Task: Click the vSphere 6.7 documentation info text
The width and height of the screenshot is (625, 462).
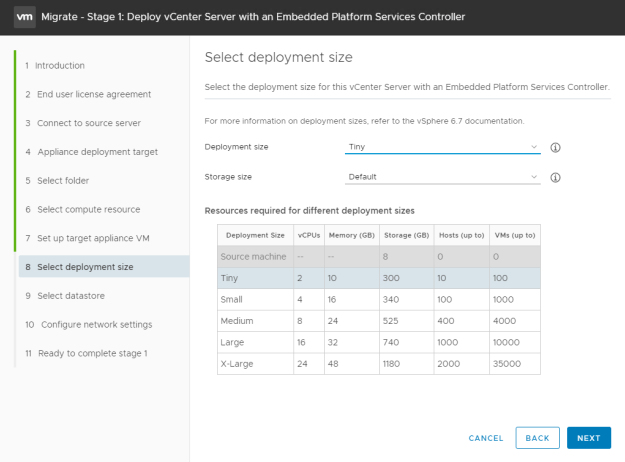Action: pyautogui.click(x=364, y=121)
